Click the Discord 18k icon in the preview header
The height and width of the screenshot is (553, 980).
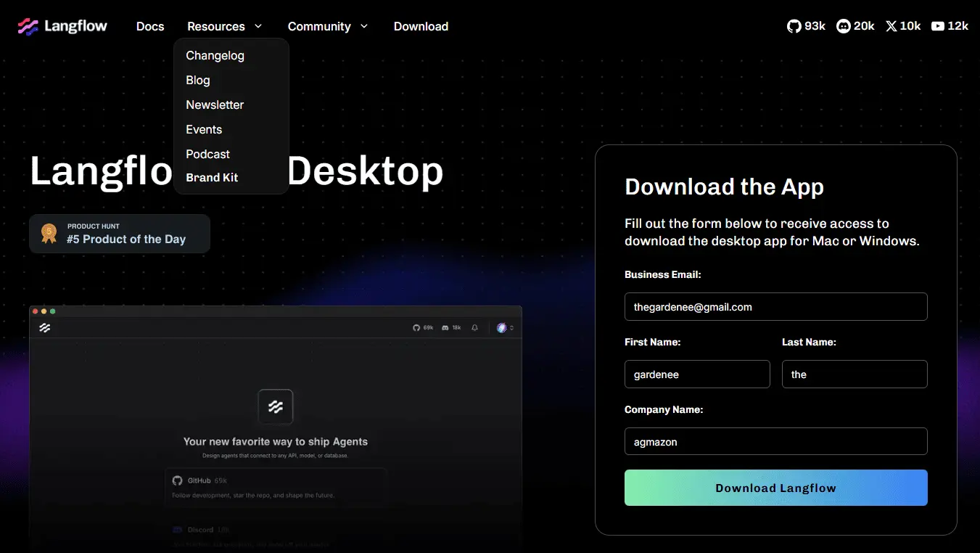(445, 328)
